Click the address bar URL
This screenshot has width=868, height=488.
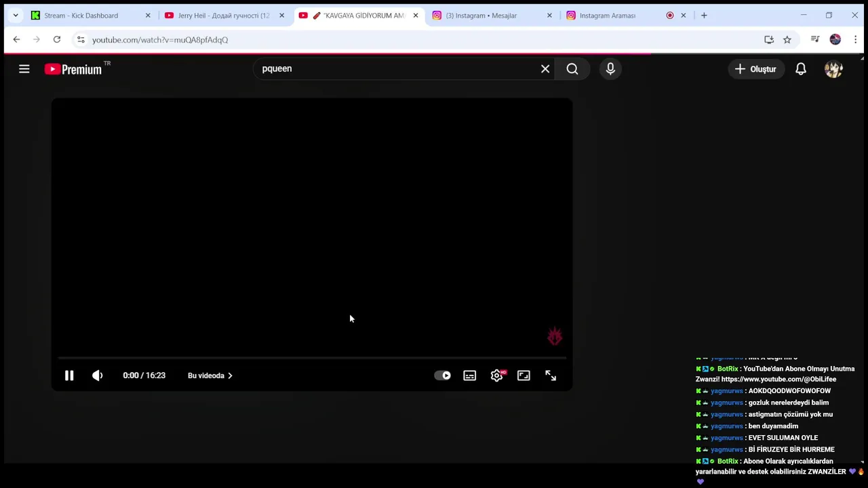coord(160,40)
